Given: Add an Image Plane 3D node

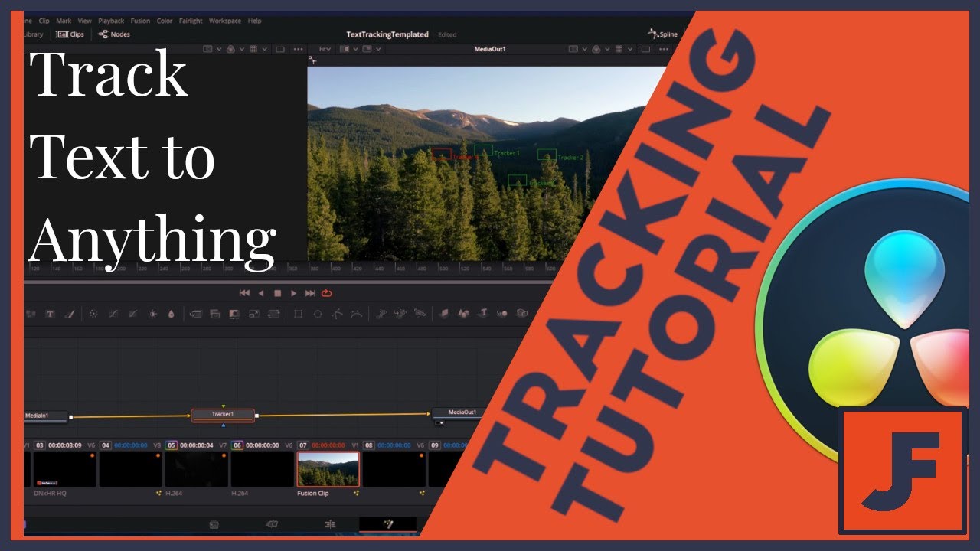Looking at the screenshot, I should point(443,314).
